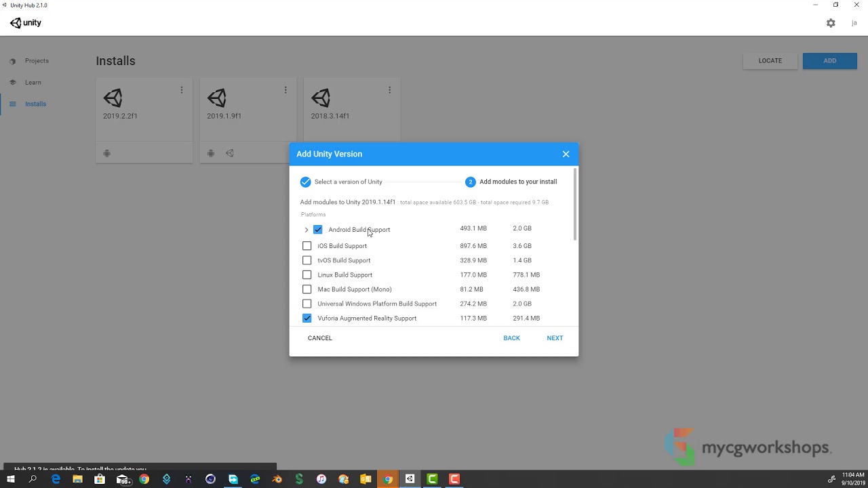This screenshot has width=868, height=488.
Task: Open red Camtasia recorder icon in taskbar
Action: tap(454, 479)
